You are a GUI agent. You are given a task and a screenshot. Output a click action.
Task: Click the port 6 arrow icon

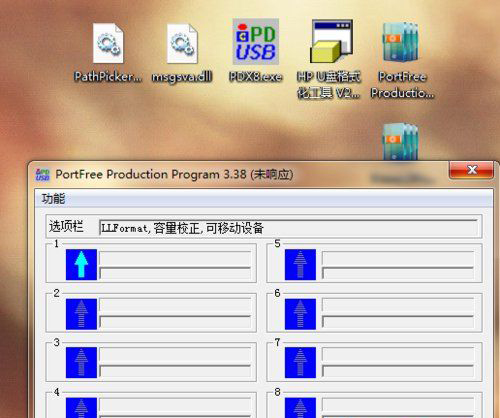(x=300, y=314)
